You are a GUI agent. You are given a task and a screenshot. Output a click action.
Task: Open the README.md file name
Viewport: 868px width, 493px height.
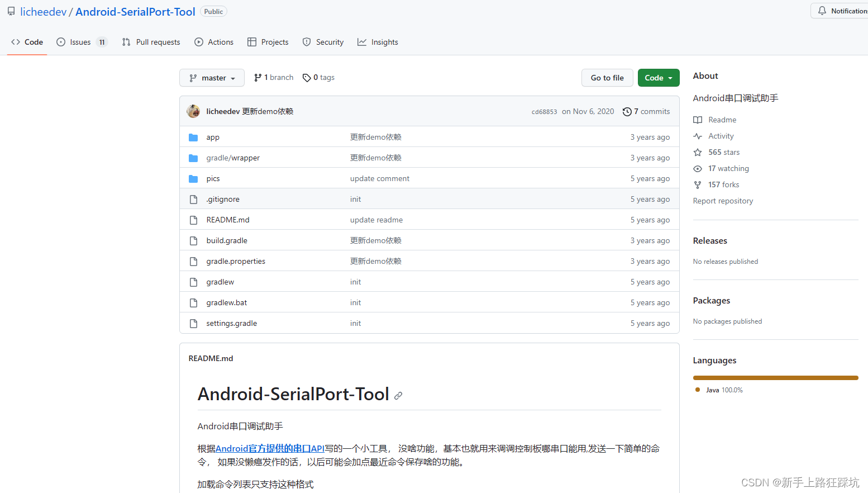(228, 220)
